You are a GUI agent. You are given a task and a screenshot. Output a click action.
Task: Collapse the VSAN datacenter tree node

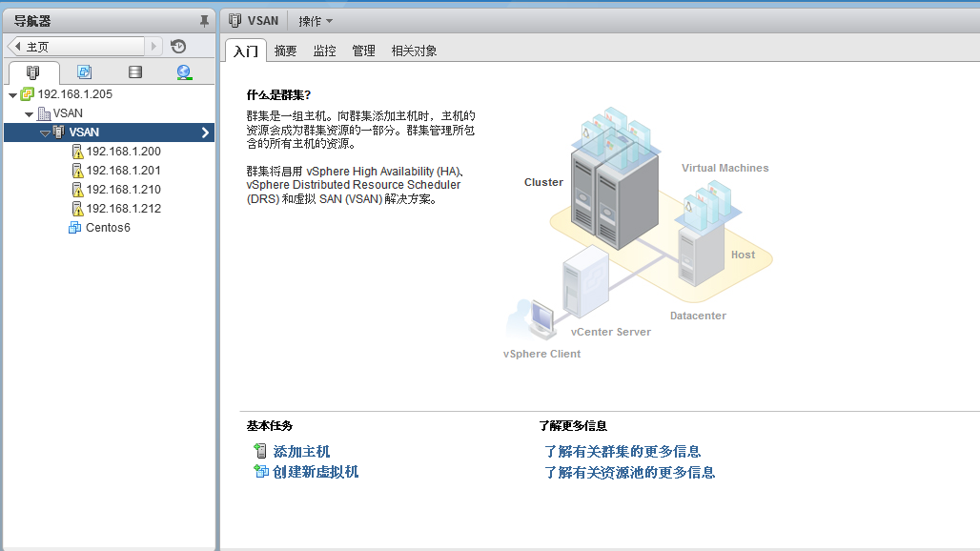point(29,114)
